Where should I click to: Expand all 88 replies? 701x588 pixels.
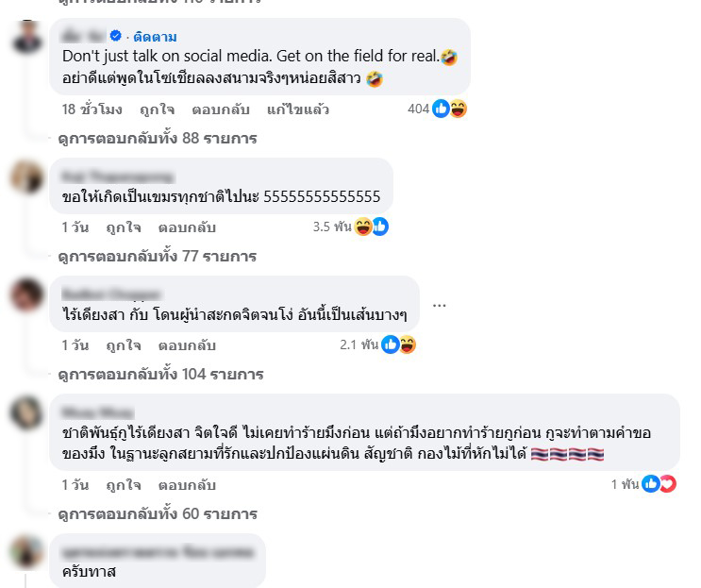(x=158, y=138)
